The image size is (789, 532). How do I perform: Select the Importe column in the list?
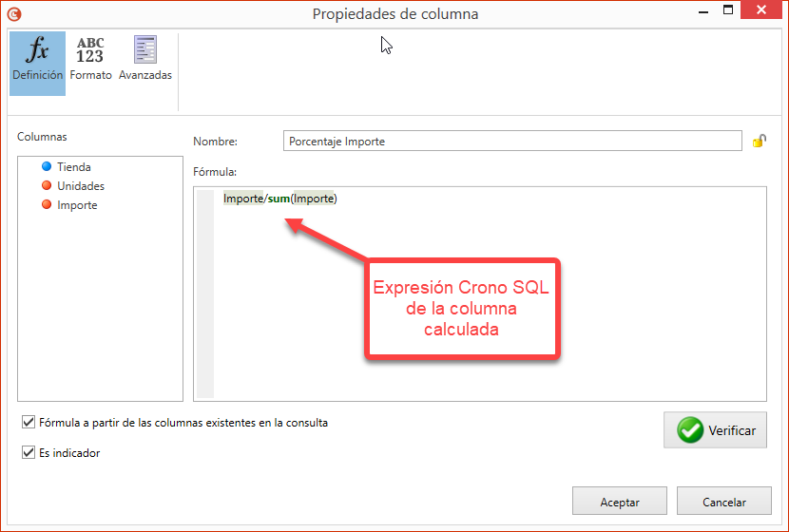76,205
